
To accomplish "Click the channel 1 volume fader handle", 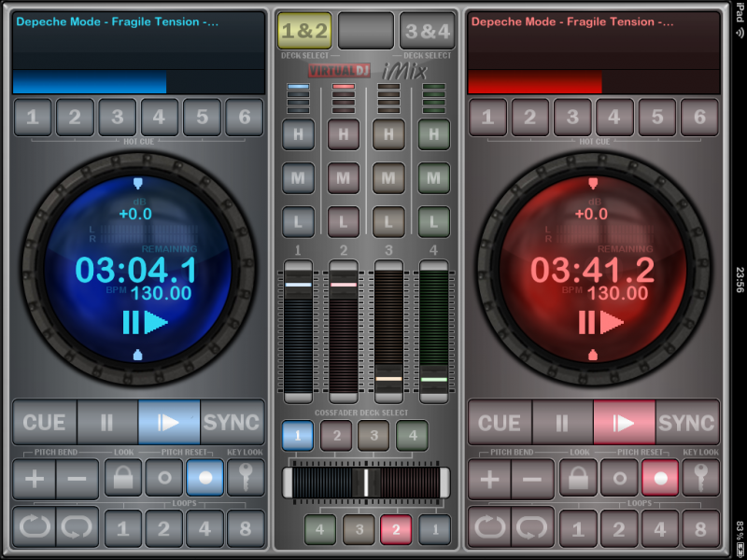I will pos(298,285).
